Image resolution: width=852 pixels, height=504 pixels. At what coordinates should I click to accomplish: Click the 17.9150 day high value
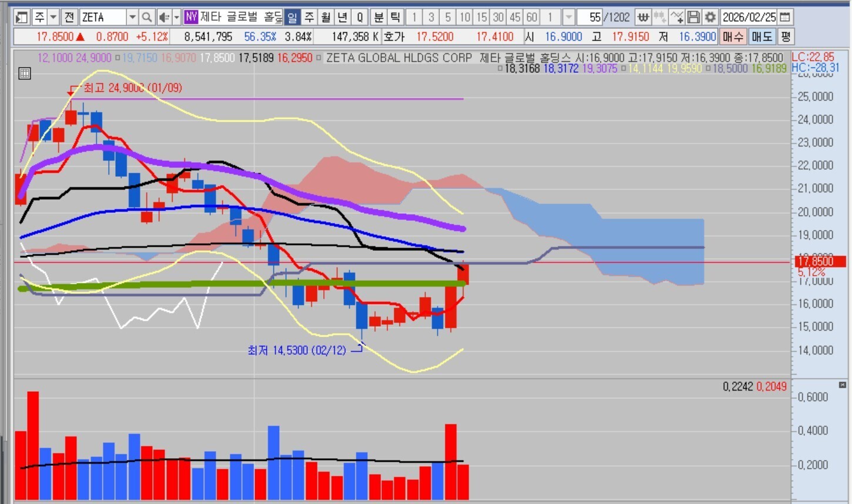pyautogui.click(x=630, y=36)
